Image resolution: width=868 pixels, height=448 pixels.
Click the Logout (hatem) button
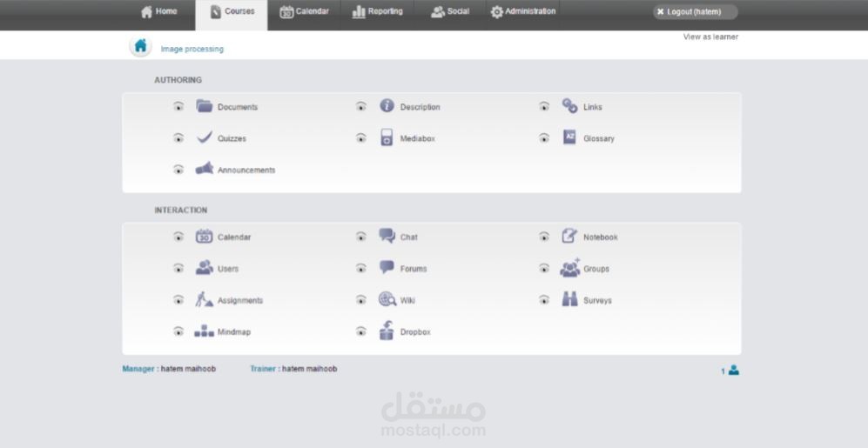pos(696,11)
